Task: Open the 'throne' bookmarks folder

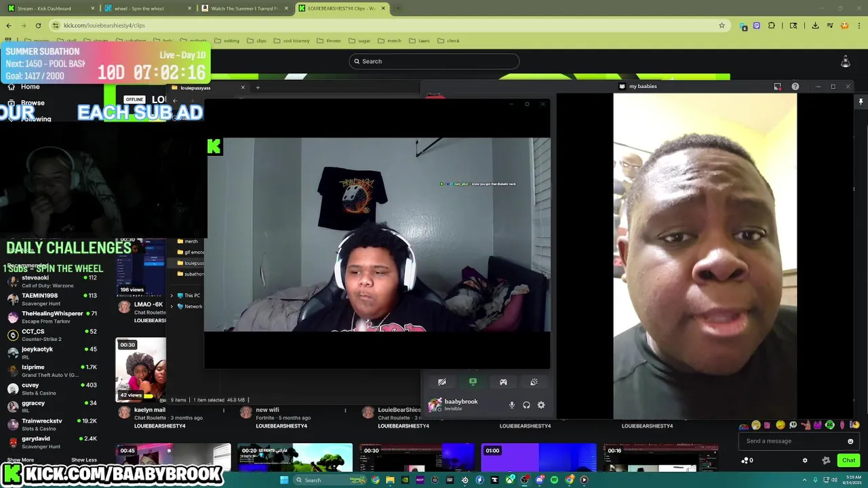Action: click(329, 41)
